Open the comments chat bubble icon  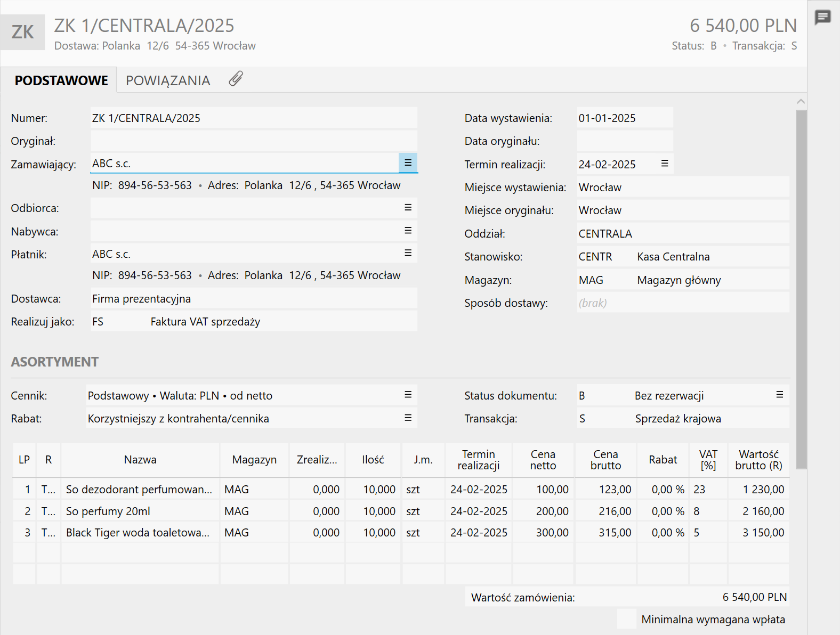822,18
